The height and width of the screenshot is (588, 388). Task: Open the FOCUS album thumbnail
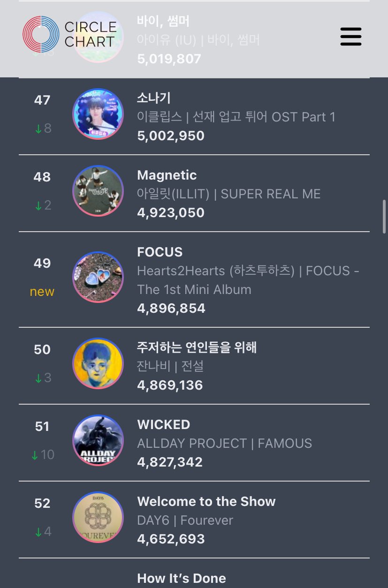pos(98,277)
